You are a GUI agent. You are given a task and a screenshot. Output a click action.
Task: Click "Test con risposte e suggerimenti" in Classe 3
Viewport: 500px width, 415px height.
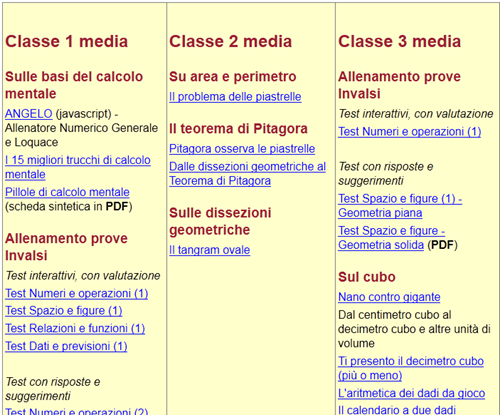386,173
